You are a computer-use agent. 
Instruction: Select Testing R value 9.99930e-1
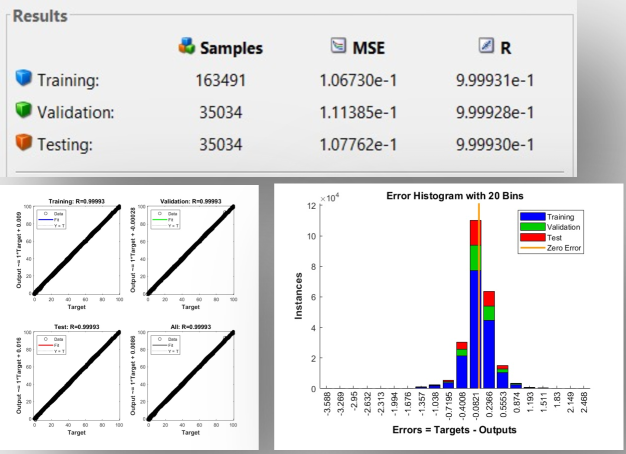point(495,145)
